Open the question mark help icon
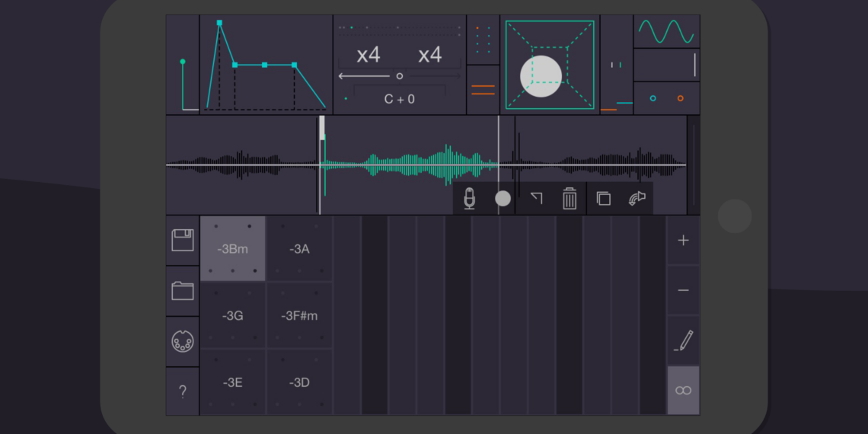Image resolution: width=868 pixels, height=434 pixels. [x=183, y=392]
